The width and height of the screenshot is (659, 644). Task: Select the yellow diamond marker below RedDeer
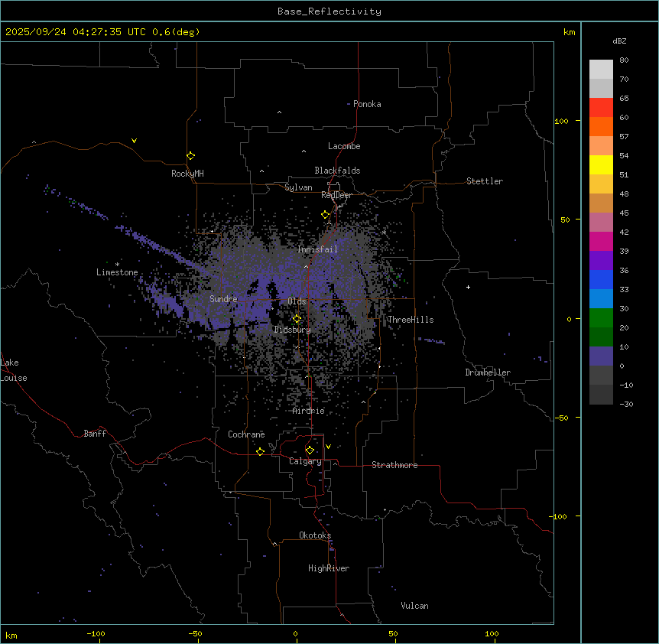tap(326, 215)
